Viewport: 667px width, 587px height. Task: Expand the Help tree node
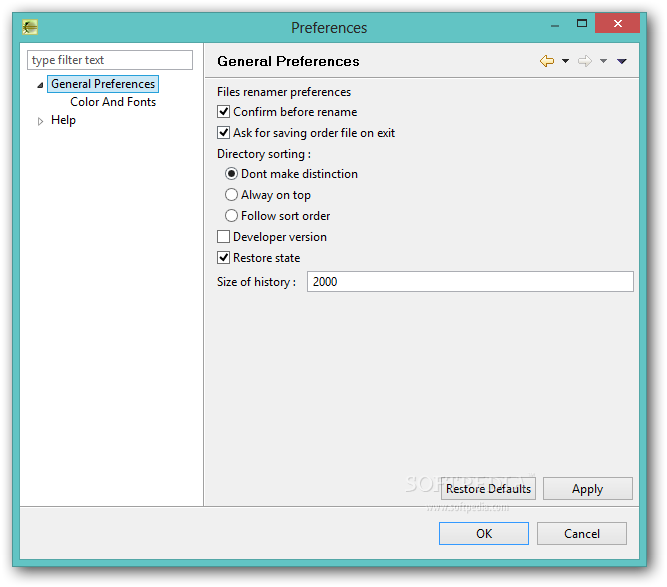pyautogui.click(x=40, y=121)
